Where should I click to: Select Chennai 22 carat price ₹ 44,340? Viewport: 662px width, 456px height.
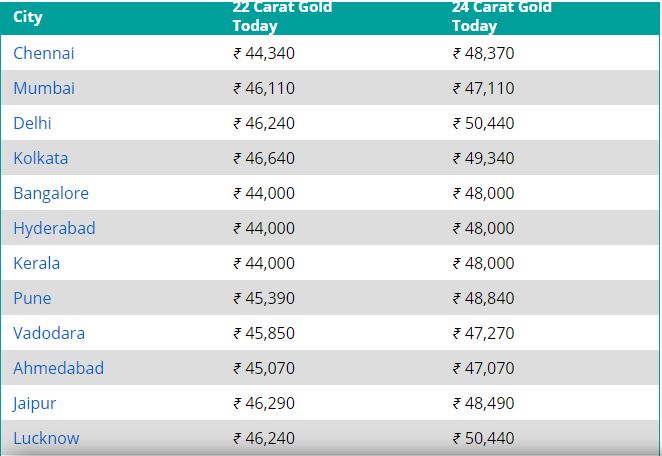(264, 53)
